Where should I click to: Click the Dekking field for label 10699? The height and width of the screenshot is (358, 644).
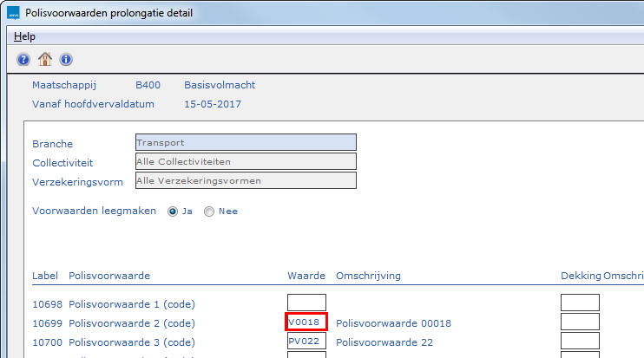pyautogui.click(x=580, y=322)
